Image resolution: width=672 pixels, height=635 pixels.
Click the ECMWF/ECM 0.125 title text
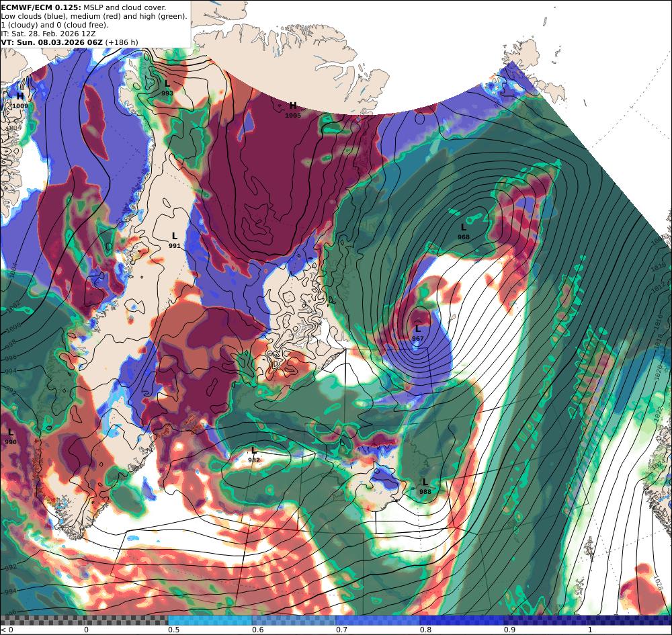click(x=41, y=7)
